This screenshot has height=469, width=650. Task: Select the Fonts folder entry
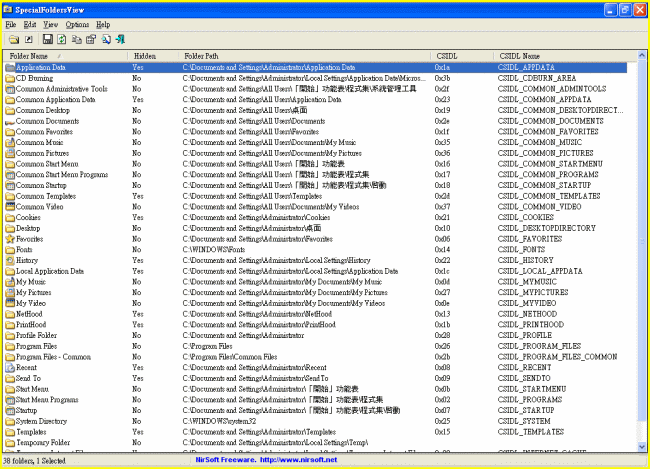point(24,249)
